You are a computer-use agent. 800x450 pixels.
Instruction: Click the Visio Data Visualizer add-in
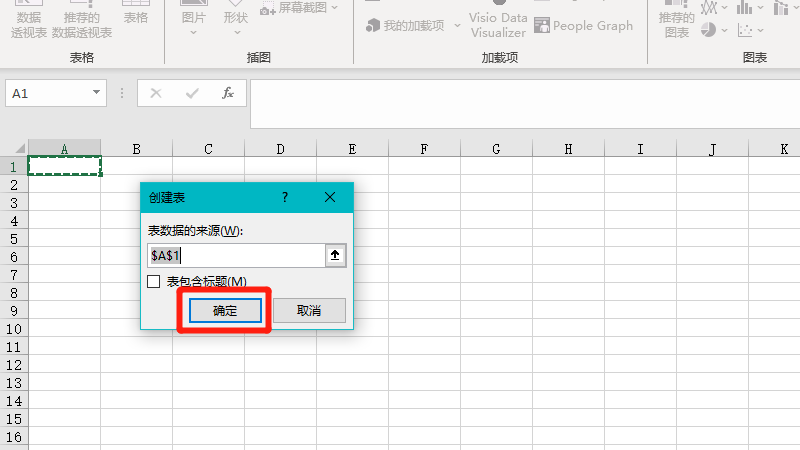[498, 24]
